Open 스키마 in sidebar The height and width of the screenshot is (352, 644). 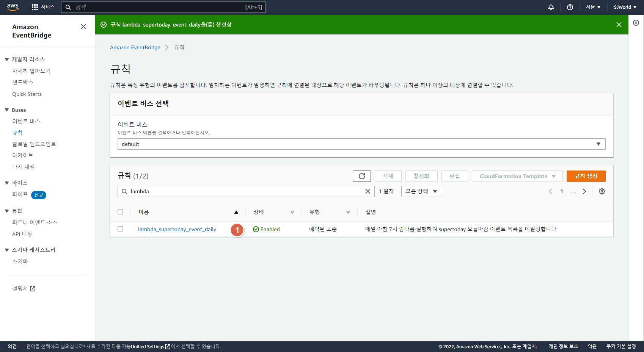[x=20, y=261]
